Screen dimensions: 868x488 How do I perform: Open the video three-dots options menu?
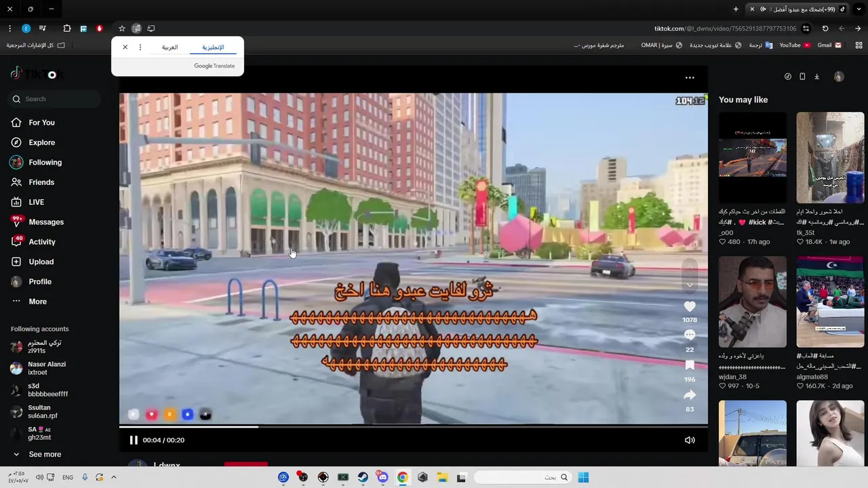(690, 77)
